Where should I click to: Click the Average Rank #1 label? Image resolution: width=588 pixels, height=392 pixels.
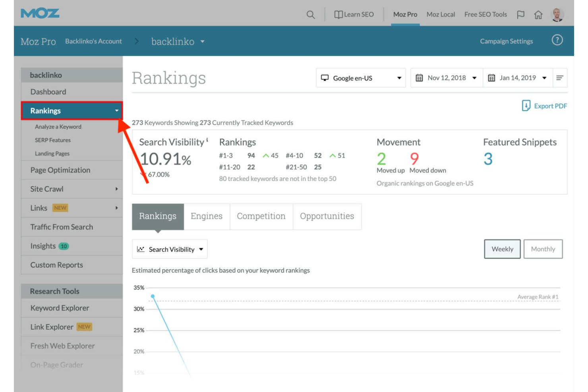[538, 297]
